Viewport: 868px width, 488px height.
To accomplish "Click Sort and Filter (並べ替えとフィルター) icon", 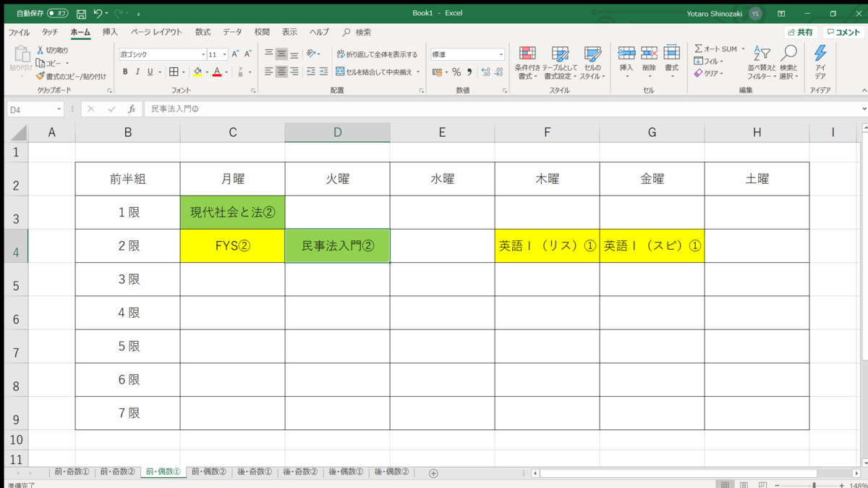I will (762, 54).
